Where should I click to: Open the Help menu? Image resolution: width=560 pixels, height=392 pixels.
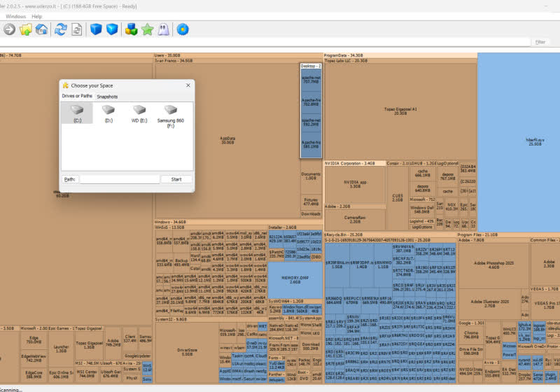[37, 16]
